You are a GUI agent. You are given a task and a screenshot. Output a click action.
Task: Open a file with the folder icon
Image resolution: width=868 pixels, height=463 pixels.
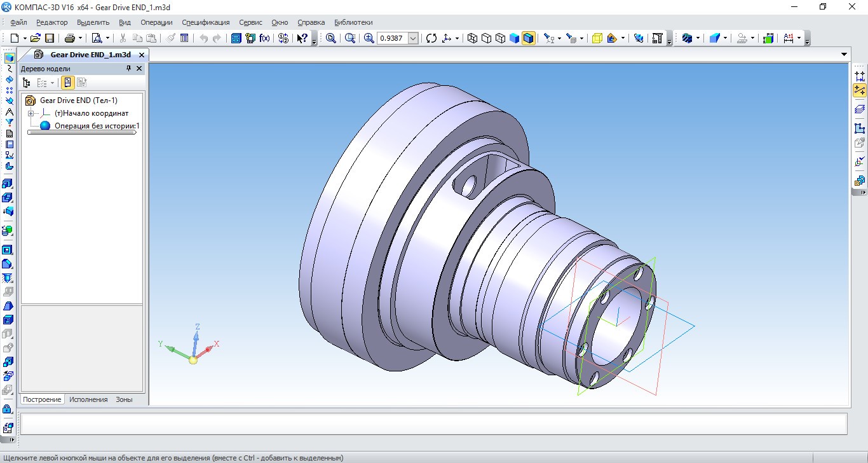36,38
